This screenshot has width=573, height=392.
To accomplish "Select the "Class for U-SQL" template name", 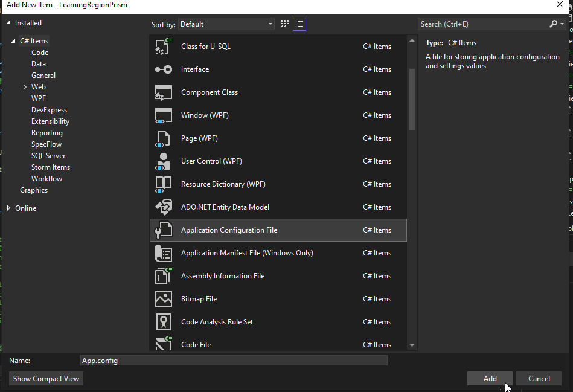I will [x=206, y=47].
